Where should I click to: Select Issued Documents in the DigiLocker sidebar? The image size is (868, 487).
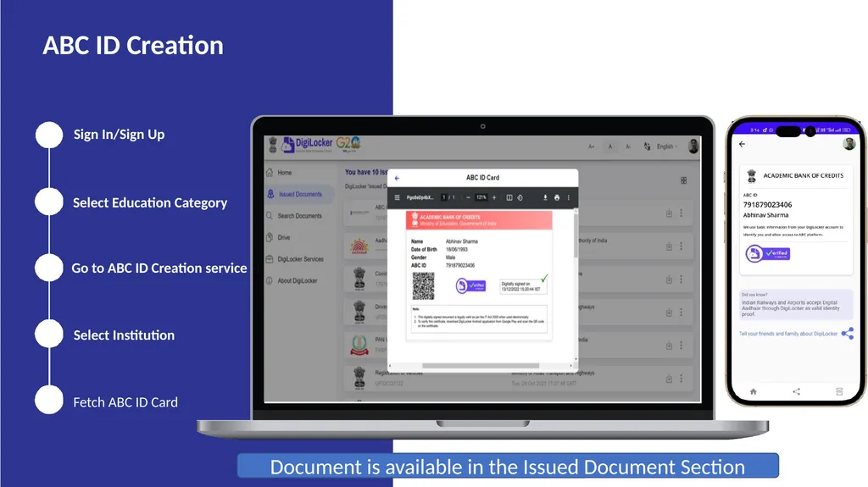(x=299, y=194)
